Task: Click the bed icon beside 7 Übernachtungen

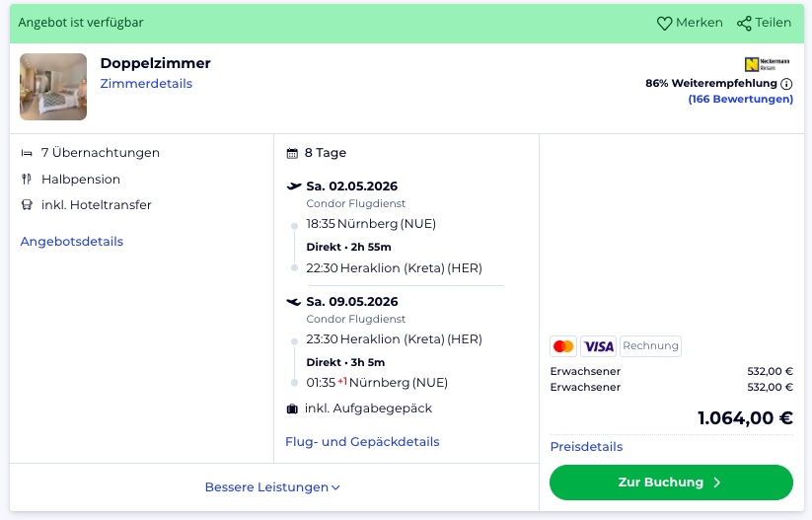Action: (27, 153)
